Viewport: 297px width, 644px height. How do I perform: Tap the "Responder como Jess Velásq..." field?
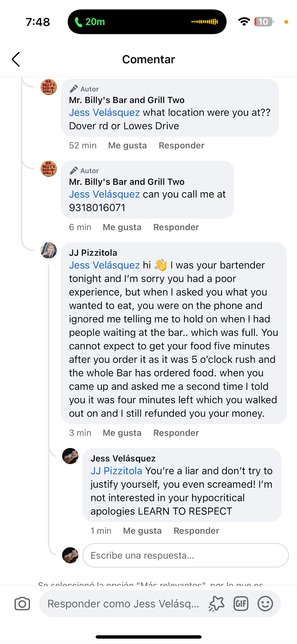coord(123,604)
